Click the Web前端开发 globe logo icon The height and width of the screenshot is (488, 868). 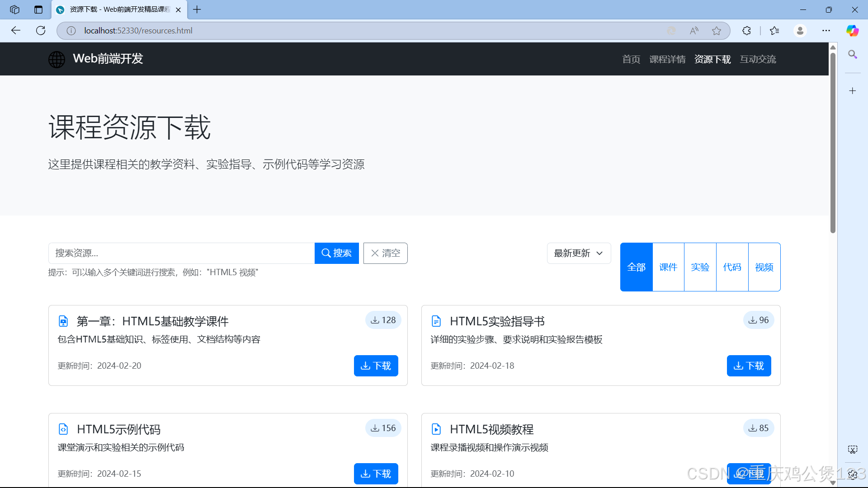[x=57, y=59]
